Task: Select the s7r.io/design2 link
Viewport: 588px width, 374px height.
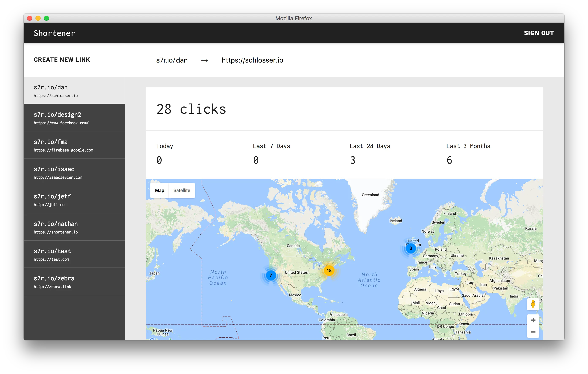Action: (74, 117)
